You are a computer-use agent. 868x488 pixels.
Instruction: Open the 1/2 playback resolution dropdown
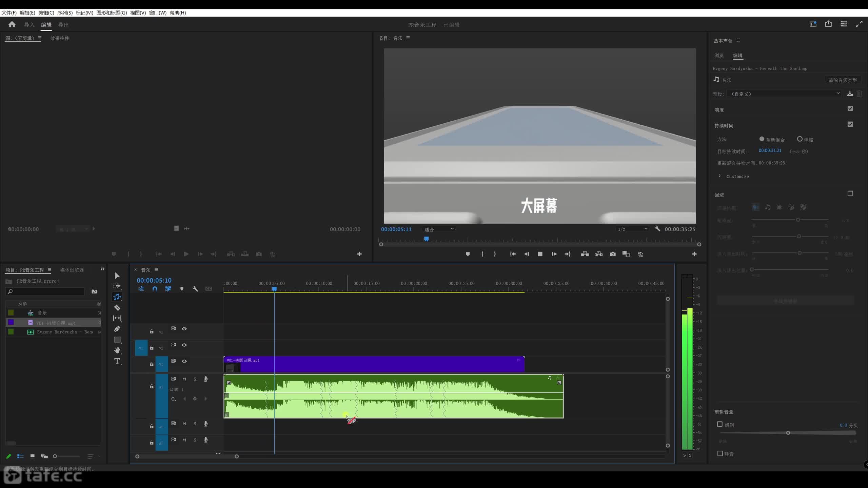click(x=632, y=229)
